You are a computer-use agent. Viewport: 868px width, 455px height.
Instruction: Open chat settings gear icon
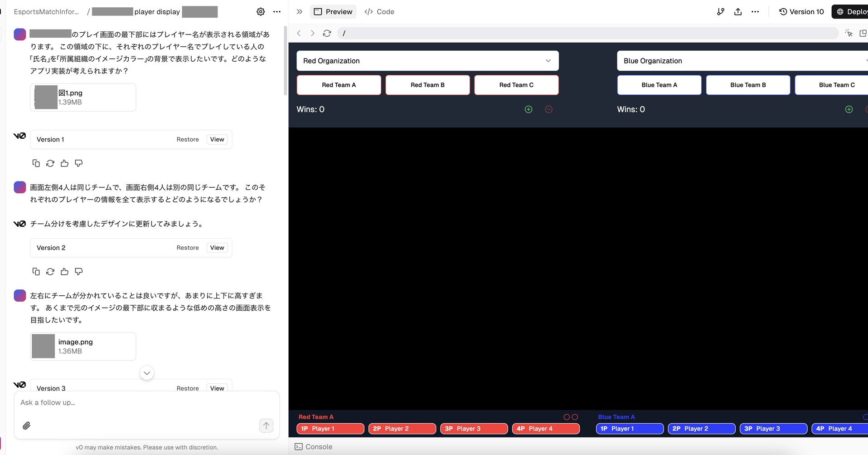click(x=261, y=12)
